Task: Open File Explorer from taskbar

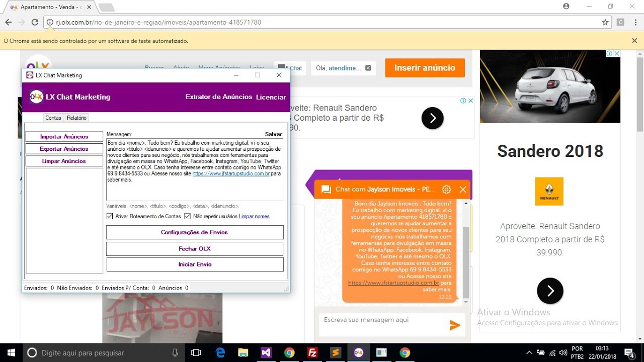Action: pos(243,353)
